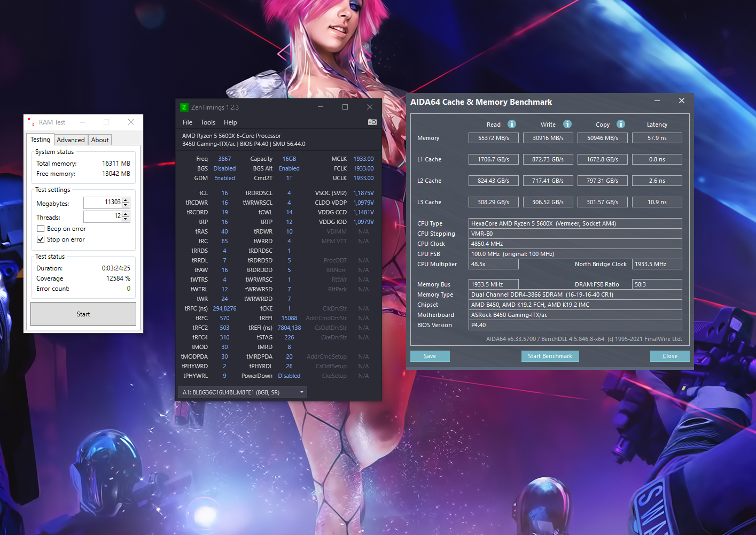Click the Memory Write 30916 MB/s value

coord(548,138)
